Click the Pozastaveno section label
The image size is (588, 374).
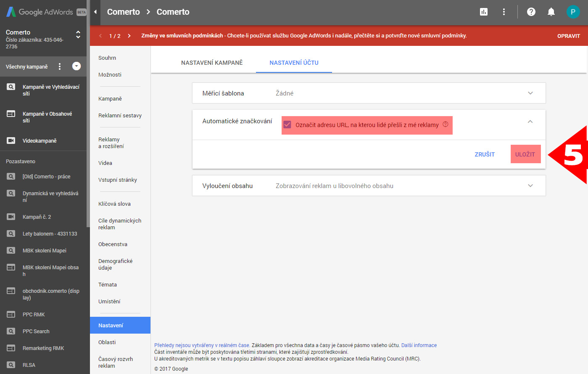pyautogui.click(x=21, y=162)
